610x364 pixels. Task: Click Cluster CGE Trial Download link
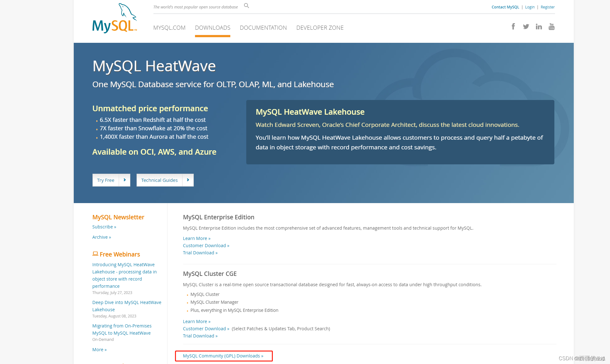point(200,336)
